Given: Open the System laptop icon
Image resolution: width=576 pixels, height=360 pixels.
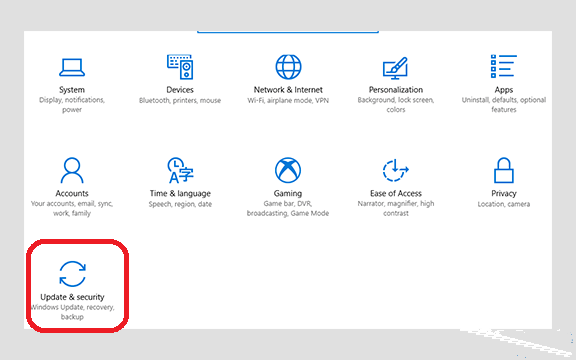Looking at the screenshot, I should [72, 67].
